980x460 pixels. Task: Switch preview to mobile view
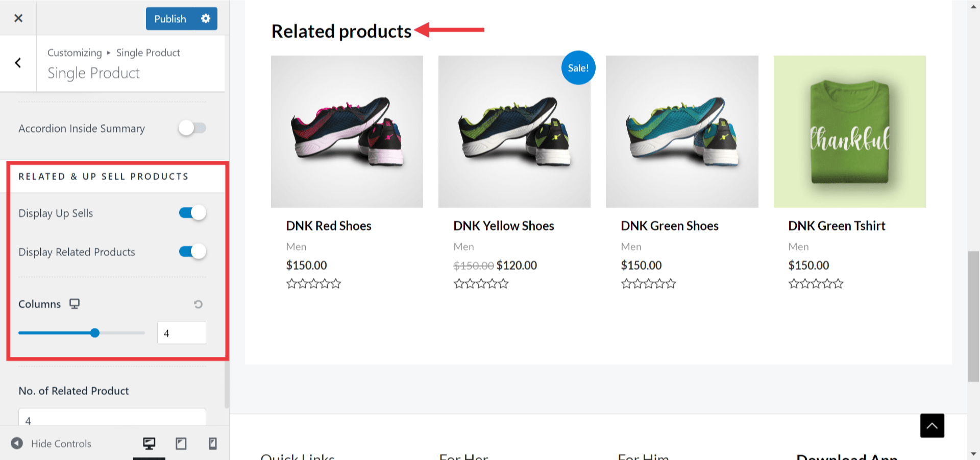click(x=213, y=443)
